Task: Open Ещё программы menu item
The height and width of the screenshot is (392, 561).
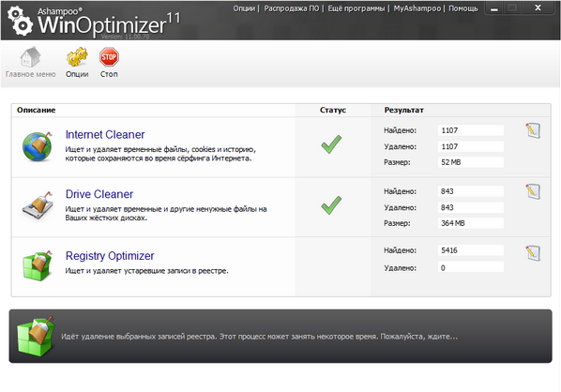Action: [356, 8]
